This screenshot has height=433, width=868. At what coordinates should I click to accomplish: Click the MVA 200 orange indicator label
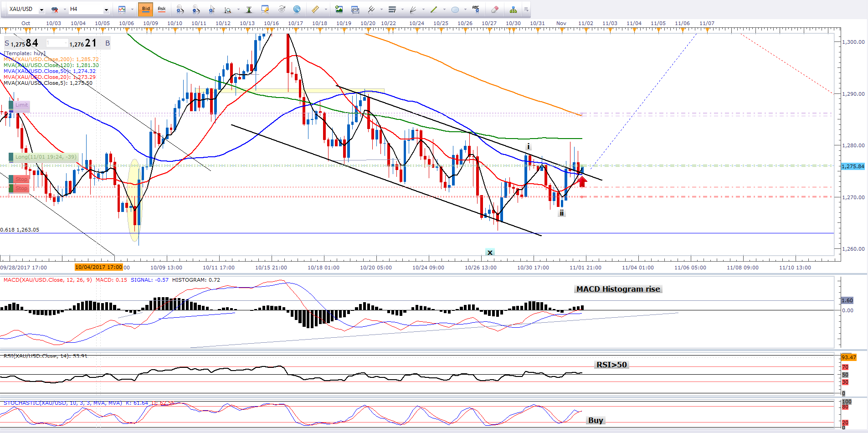coord(51,59)
